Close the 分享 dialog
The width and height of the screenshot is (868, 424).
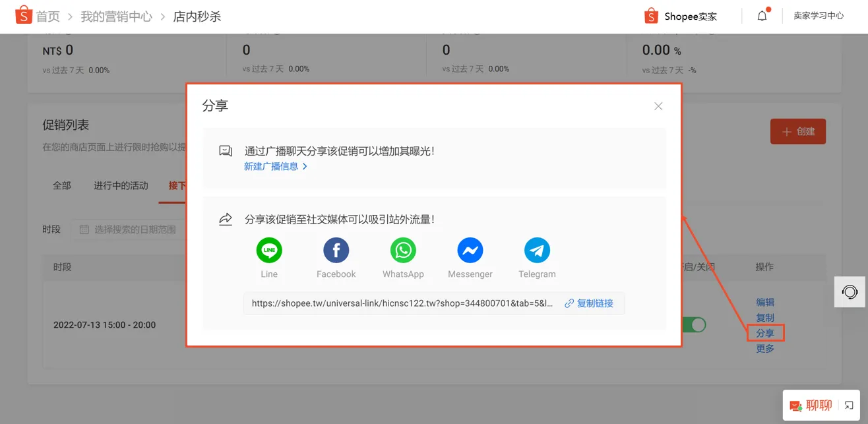658,106
